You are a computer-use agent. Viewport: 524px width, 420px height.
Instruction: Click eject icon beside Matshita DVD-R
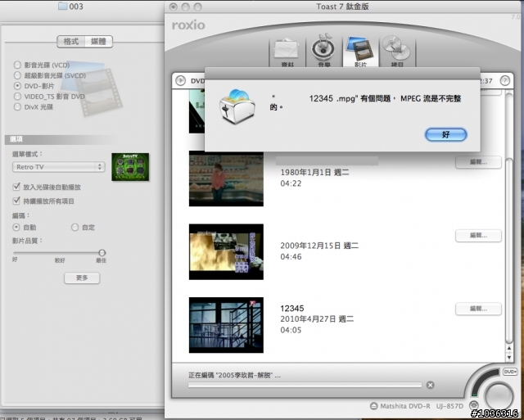pos(374,406)
